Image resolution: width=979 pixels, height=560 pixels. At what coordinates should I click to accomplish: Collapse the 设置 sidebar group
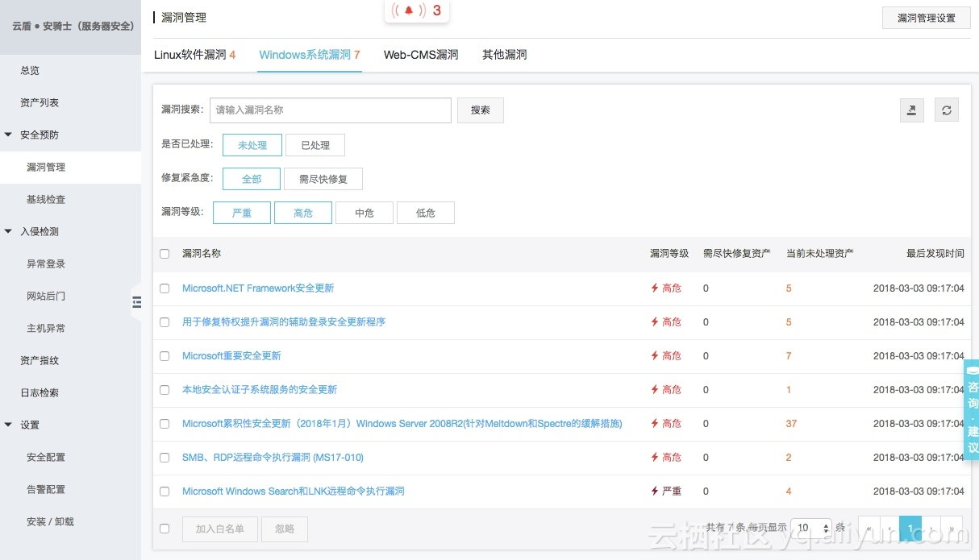[x=9, y=425]
